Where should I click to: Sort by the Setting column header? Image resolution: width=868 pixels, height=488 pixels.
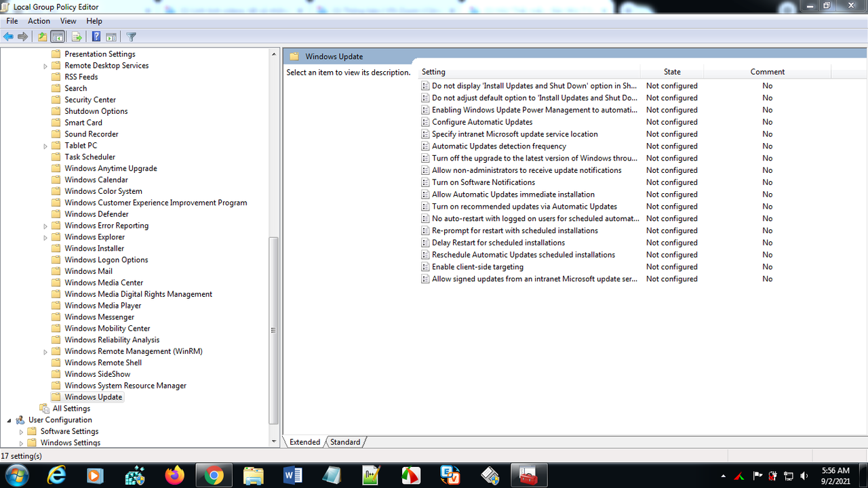[529, 72]
